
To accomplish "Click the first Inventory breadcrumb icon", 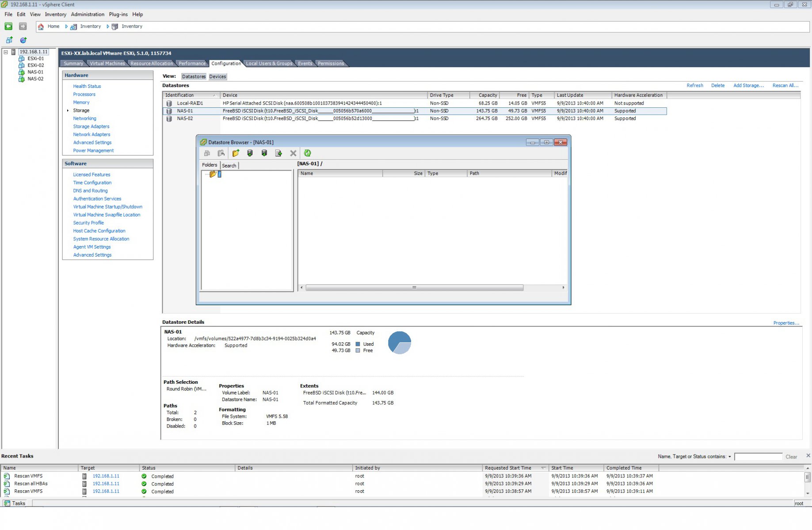I will (74, 26).
